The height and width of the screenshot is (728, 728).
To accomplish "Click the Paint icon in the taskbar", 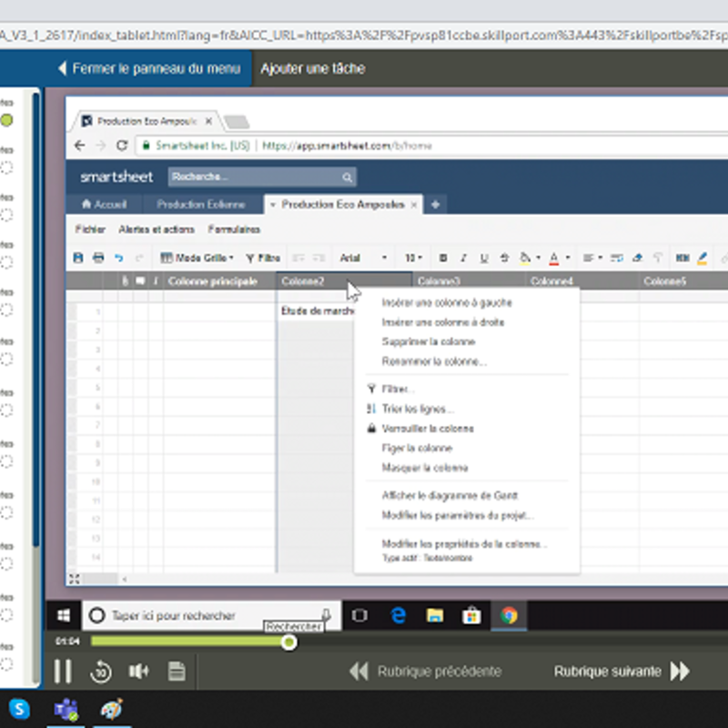I will [x=112, y=709].
